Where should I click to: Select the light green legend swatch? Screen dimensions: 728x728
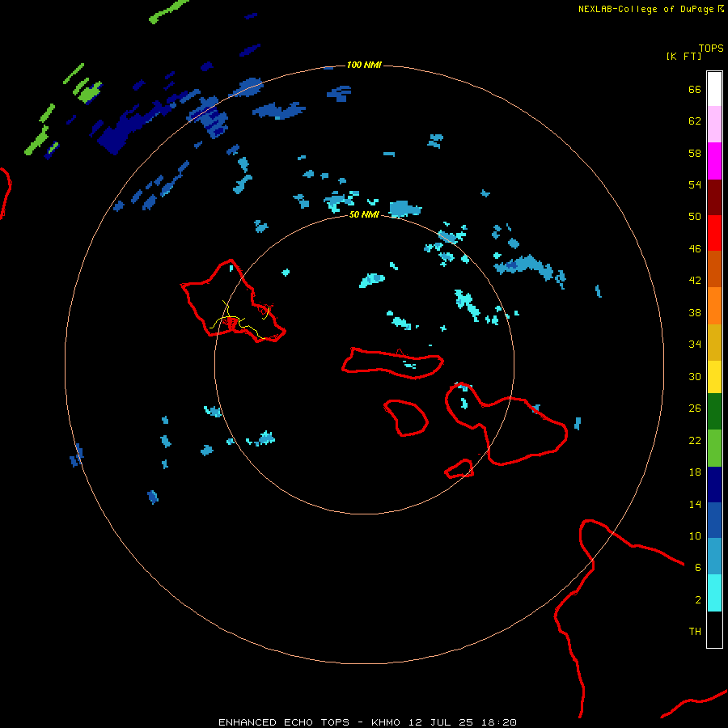tap(714, 448)
